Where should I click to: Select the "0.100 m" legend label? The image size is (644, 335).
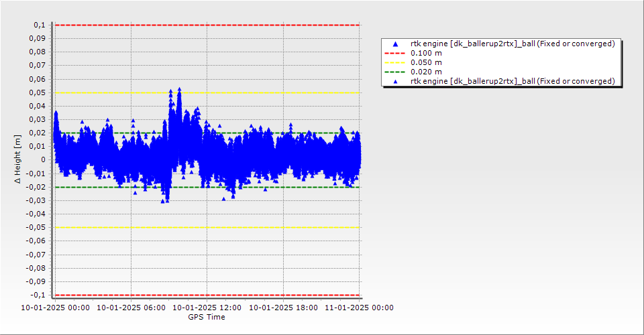point(426,53)
